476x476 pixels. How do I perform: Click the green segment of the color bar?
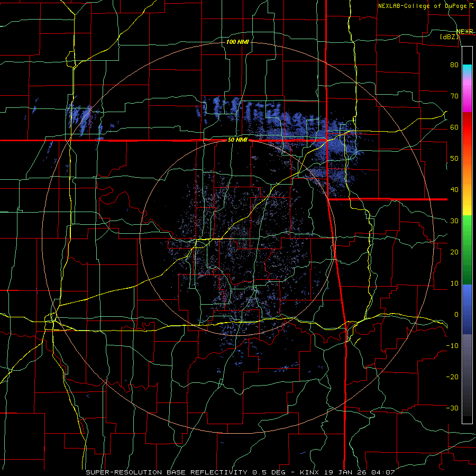pyautogui.click(x=467, y=250)
